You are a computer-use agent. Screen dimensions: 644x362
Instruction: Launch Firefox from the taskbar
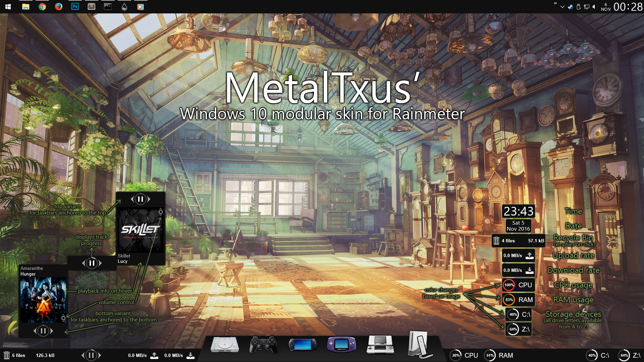point(58,7)
